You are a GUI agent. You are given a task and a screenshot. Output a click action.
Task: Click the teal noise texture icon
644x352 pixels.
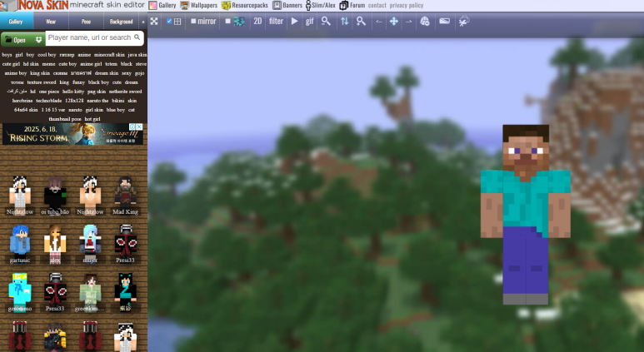pos(239,22)
